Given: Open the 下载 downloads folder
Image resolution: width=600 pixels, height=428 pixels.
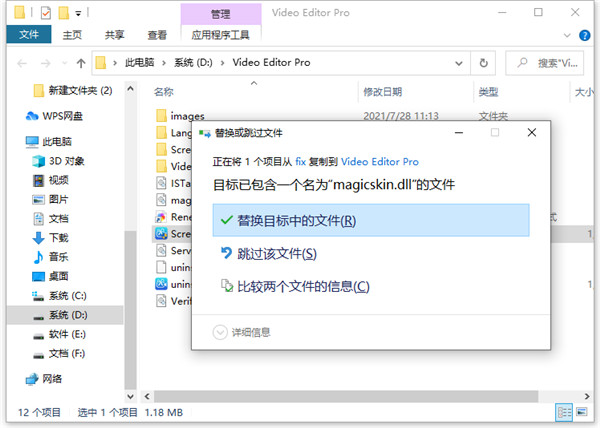Looking at the screenshot, I should (59, 238).
